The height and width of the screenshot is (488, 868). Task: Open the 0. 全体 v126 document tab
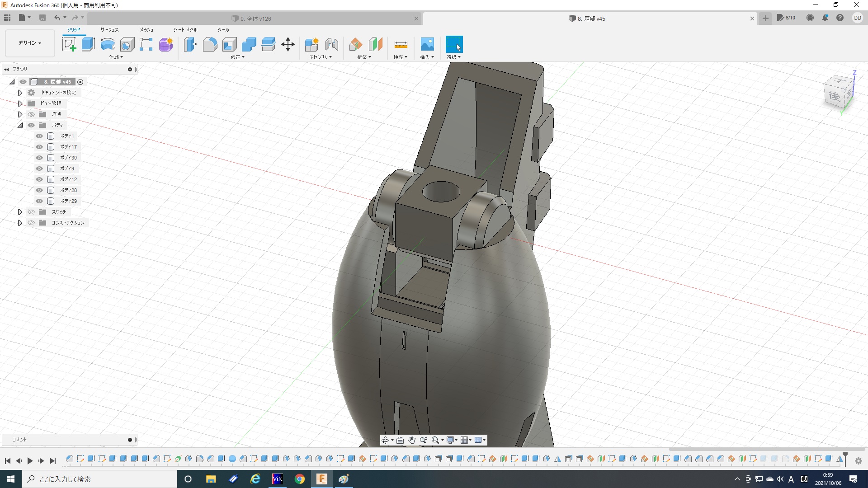click(x=255, y=19)
